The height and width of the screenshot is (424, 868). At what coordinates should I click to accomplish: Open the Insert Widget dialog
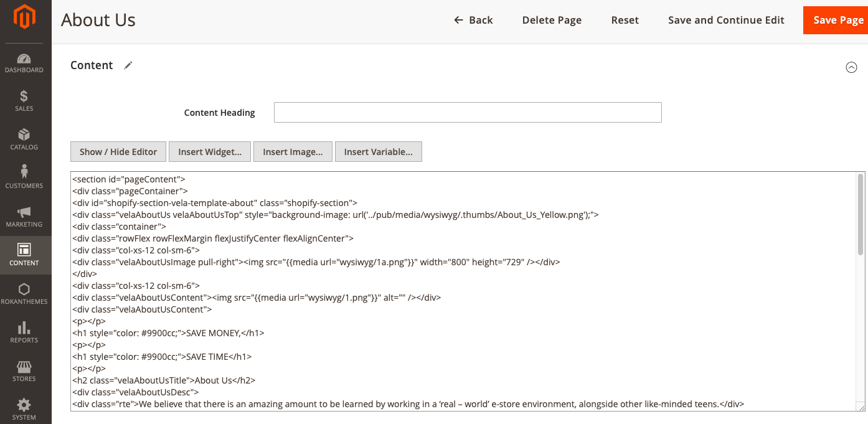(210, 151)
